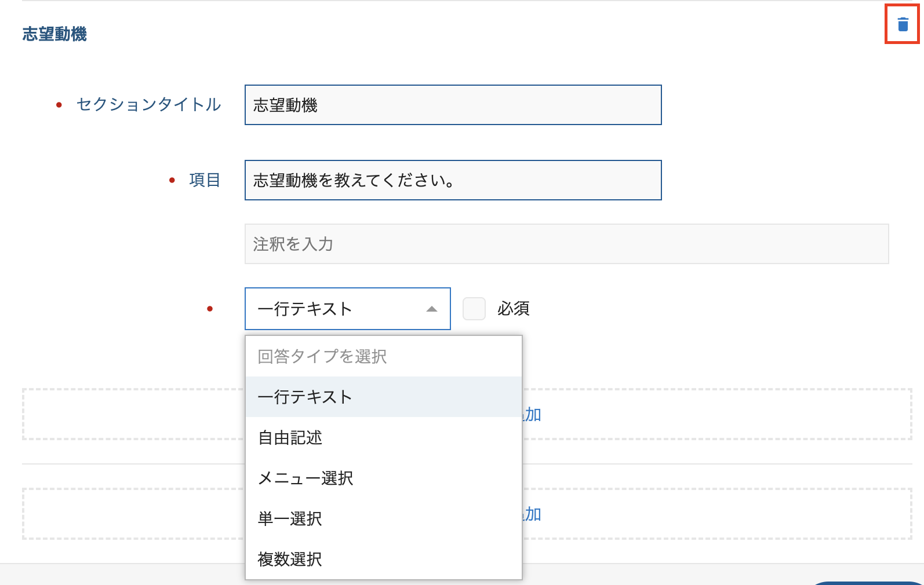
Task: Click the add link in the upper dashed box
Action: pos(532,415)
